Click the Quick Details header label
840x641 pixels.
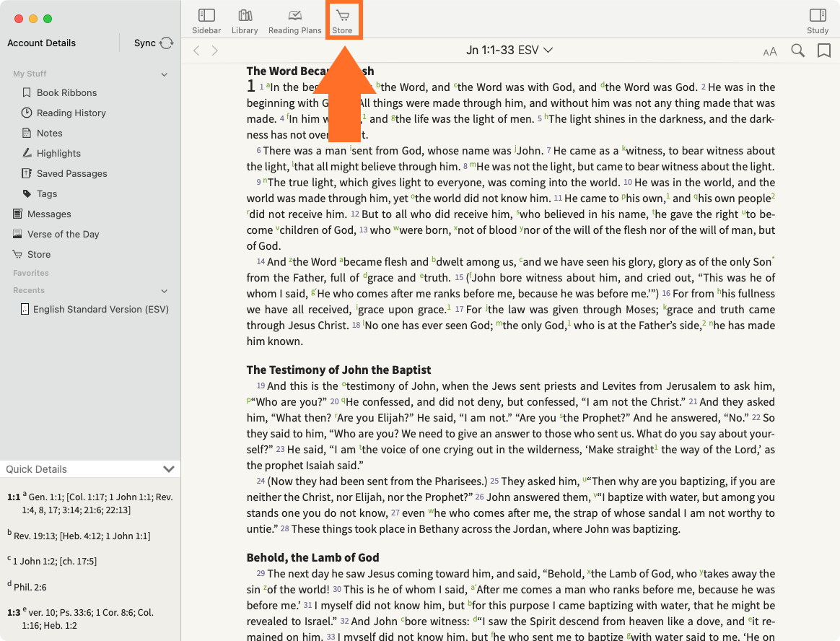click(x=36, y=469)
